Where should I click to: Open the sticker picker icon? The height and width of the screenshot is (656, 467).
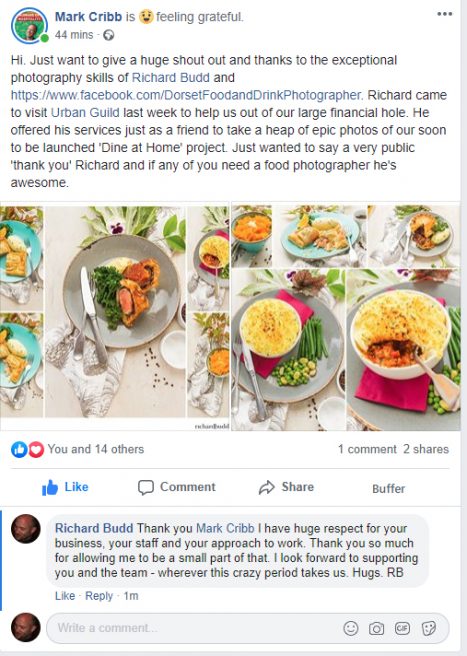pyautogui.click(x=429, y=628)
